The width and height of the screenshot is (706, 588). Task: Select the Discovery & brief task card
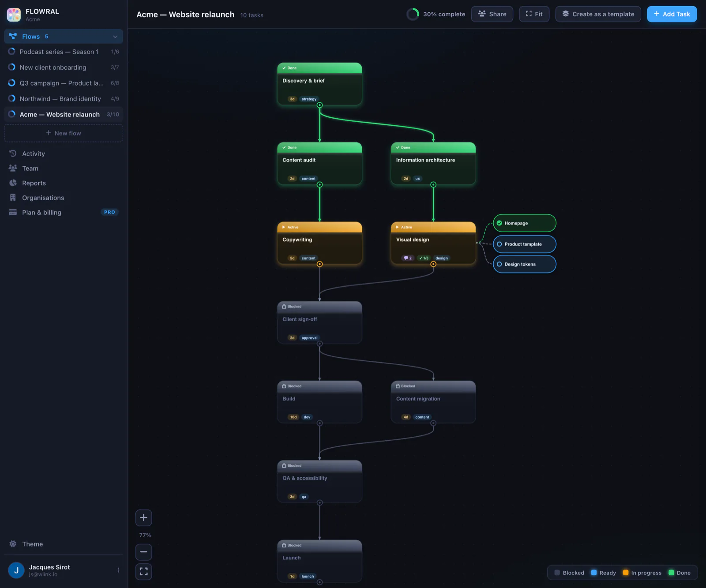pyautogui.click(x=319, y=84)
